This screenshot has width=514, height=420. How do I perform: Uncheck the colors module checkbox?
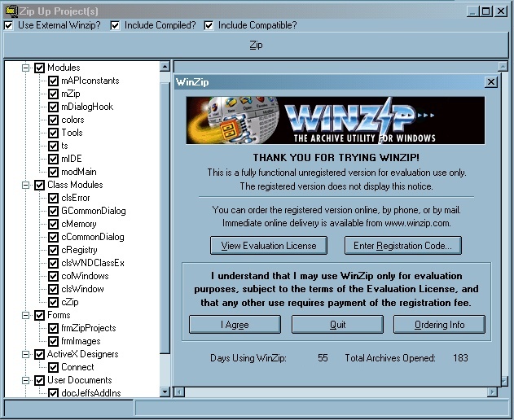[53, 120]
